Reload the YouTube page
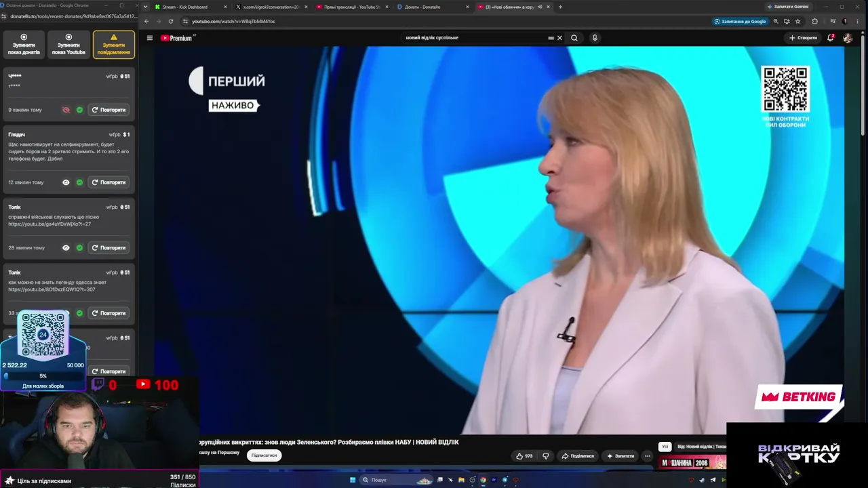868x488 pixels. (x=171, y=21)
